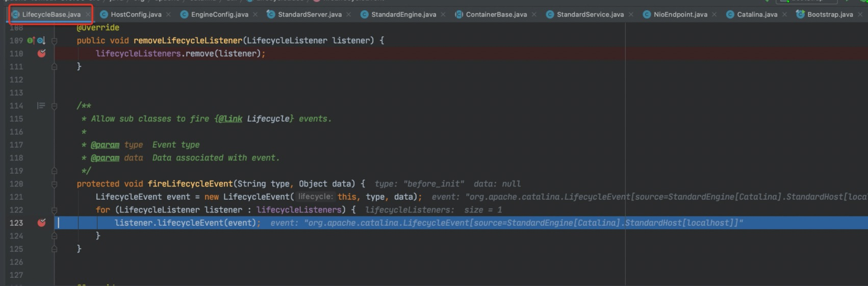The image size is (868, 286).
Task: Click the @param tag for data
Action: (x=105, y=158)
